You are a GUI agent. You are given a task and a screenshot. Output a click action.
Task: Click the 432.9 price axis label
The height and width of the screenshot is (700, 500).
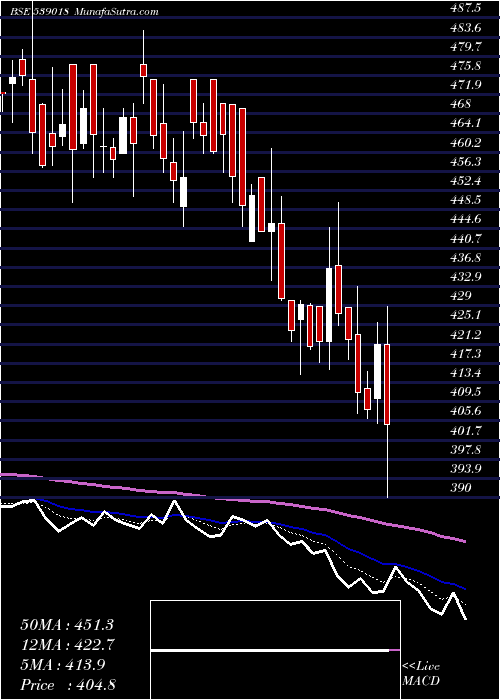click(465, 277)
